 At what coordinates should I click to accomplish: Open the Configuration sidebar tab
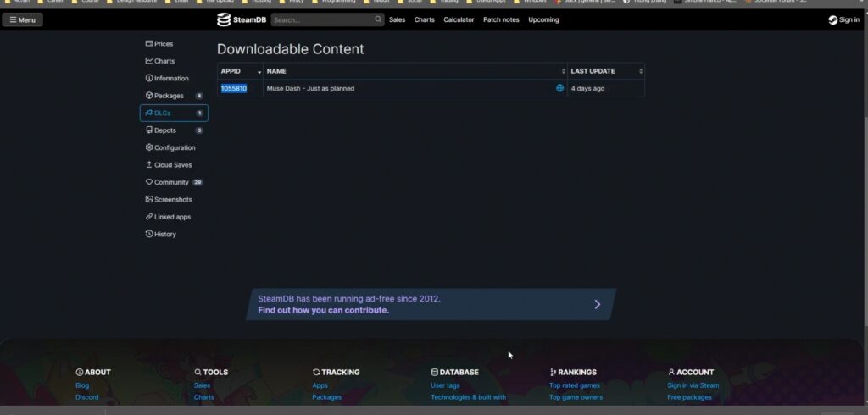[174, 147]
